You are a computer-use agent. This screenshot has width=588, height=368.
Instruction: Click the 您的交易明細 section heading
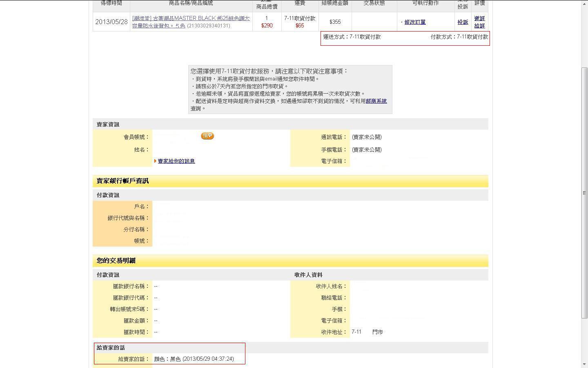(x=116, y=260)
